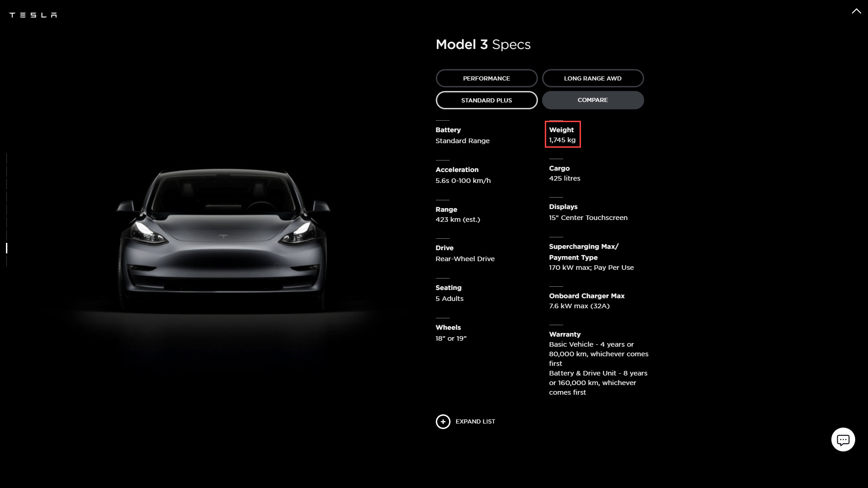Click the Standard Range battery value
The image size is (868, 488).
(x=462, y=141)
